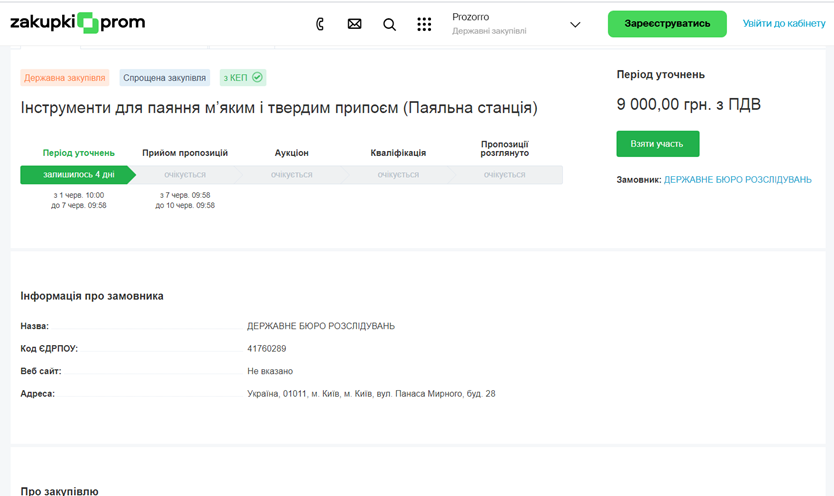This screenshot has height=496, width=834.
Task: Open the nine-dot apps grid icon
Action: [424, 24]
